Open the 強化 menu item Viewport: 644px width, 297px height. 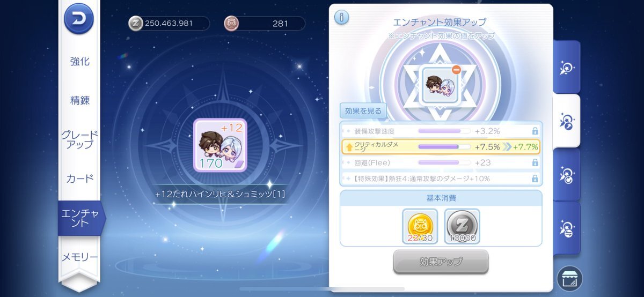coord(79,61)
